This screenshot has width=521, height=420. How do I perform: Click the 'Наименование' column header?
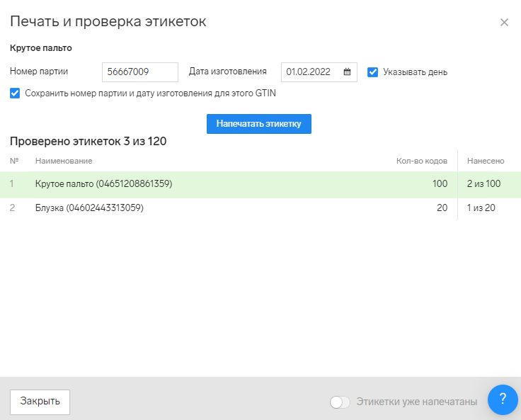coord(64,161)
